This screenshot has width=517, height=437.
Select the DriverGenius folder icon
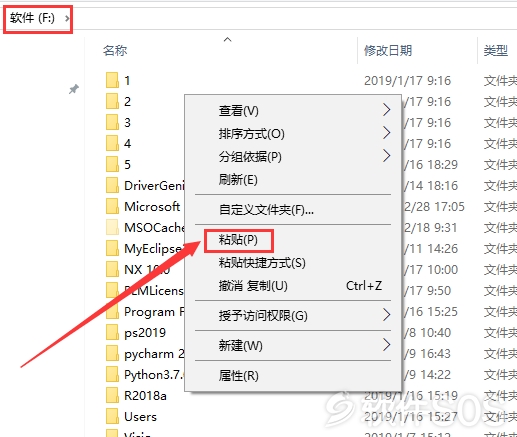click(112, 185)
